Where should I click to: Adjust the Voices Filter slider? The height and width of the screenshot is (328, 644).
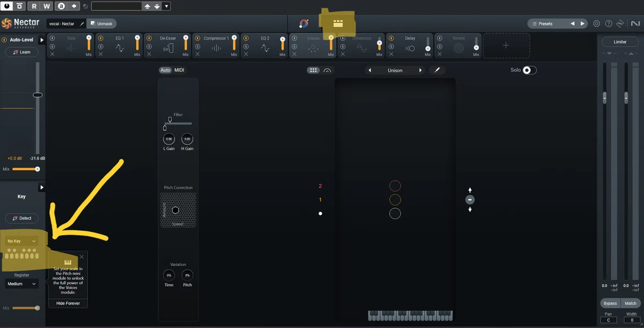[178, 123]
